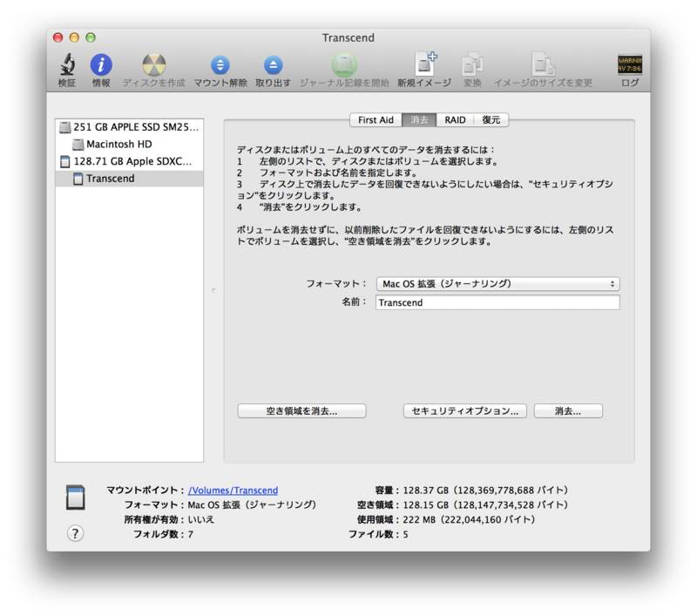
Task: Open the フォーマット format dropdown
Action: [496, 283]
